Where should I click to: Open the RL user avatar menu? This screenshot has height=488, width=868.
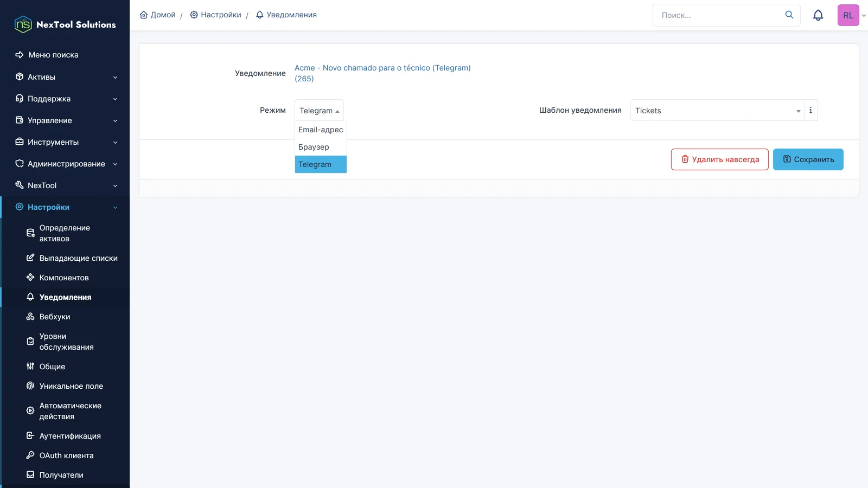point(848,15)
